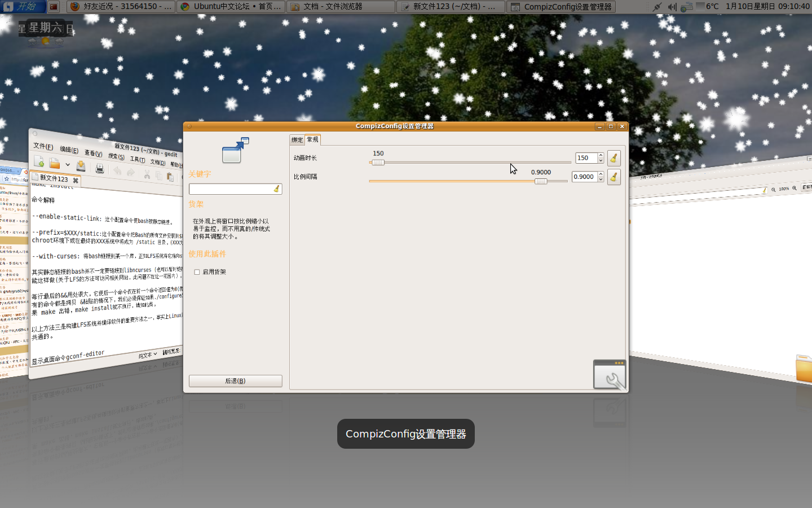Undo the last edit in gedit
Screen dimensions: 812x508
117,170
